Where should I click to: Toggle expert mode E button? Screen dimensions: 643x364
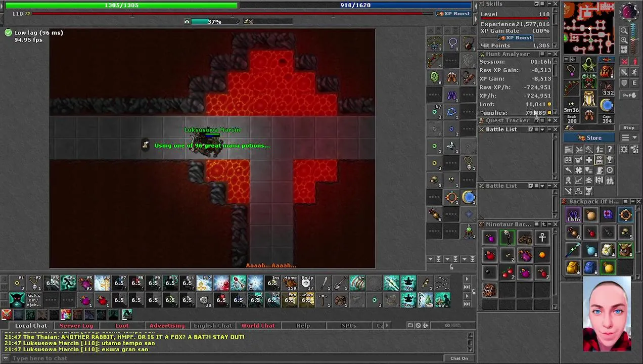(635, 83)
